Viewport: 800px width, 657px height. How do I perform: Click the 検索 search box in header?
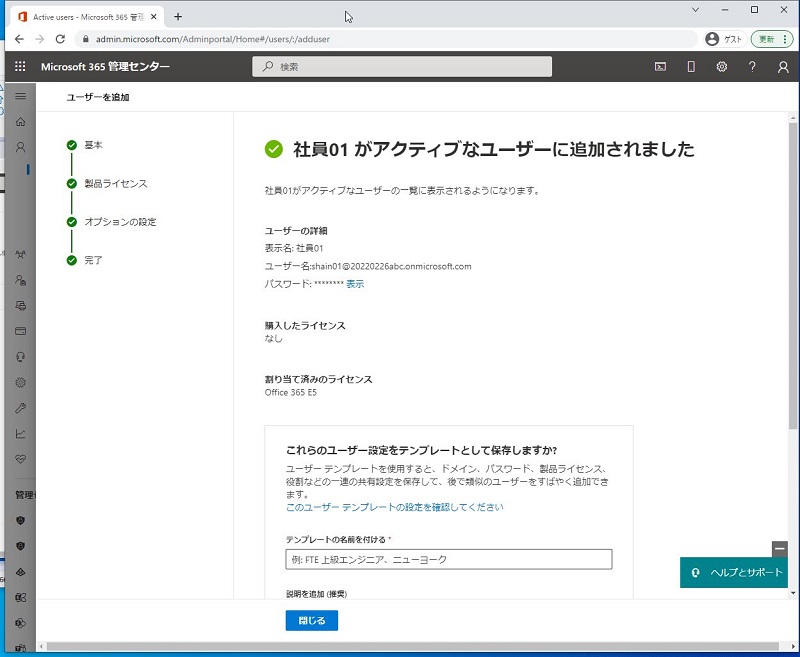pyautogui.click(x=402, y=66)
